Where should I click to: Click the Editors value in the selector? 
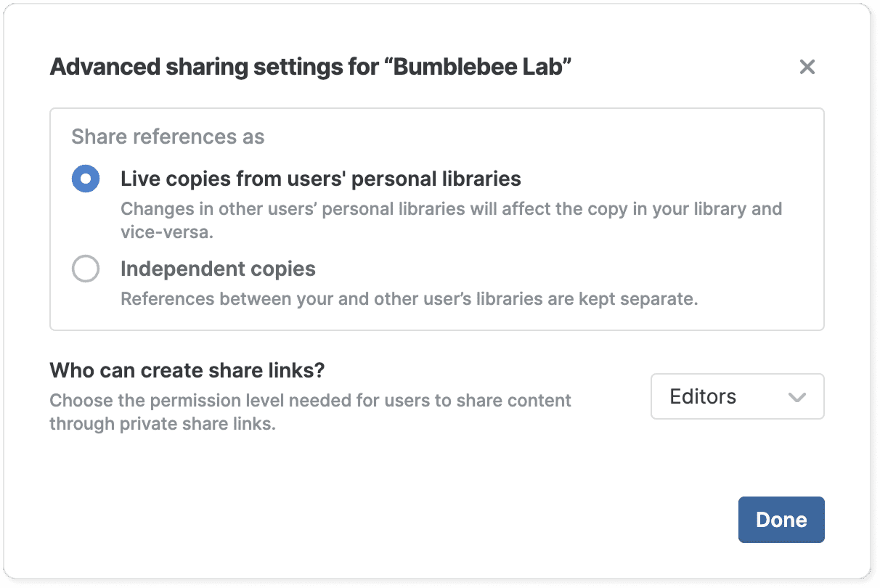pos(703,396)
